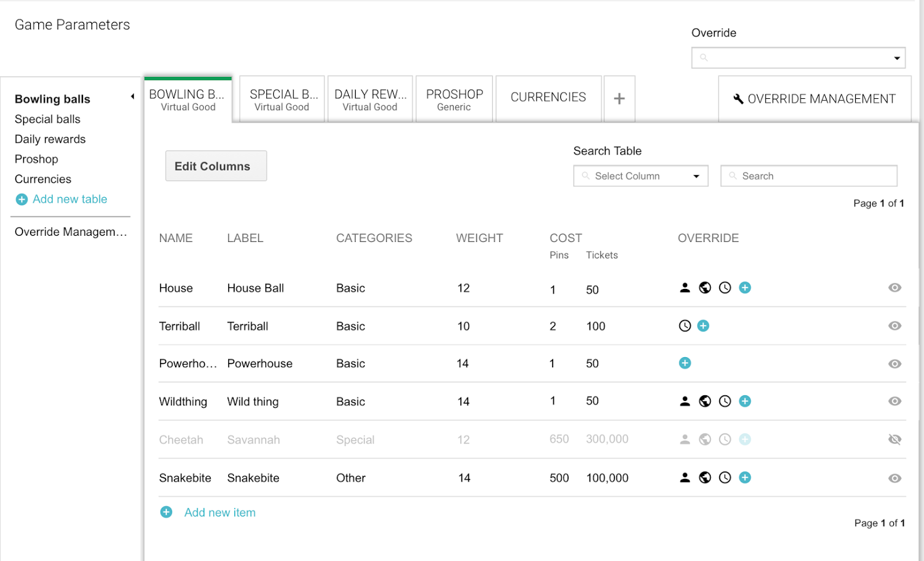Image resolution: width=924 pixels, height=561 pixels.
Task: Click the plus tab to add a table
Action: (620, 99)
